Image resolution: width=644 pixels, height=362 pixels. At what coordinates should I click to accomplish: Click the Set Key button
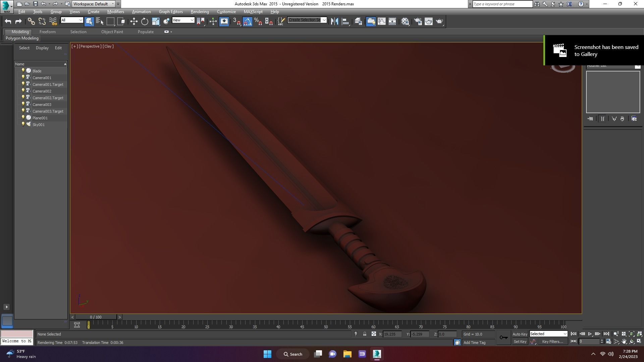click(x=520, y=342)
